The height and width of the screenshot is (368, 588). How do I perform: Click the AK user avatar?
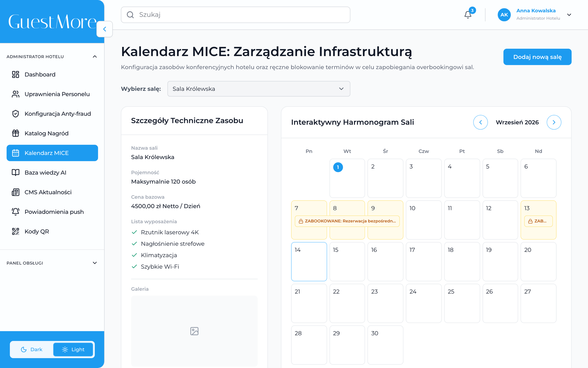point(504,15)
